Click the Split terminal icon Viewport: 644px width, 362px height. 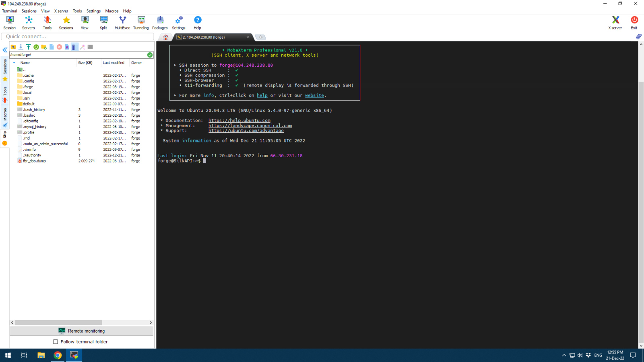(103, 23)
